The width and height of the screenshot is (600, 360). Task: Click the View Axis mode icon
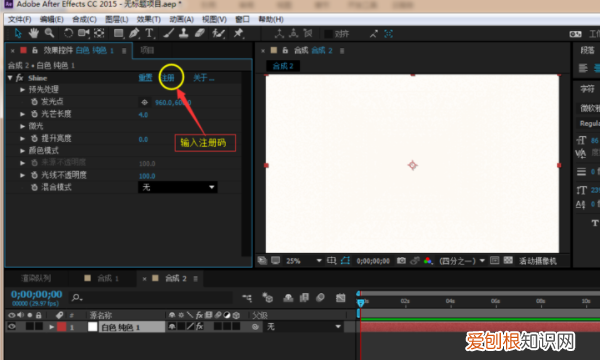tap(308, 34)
